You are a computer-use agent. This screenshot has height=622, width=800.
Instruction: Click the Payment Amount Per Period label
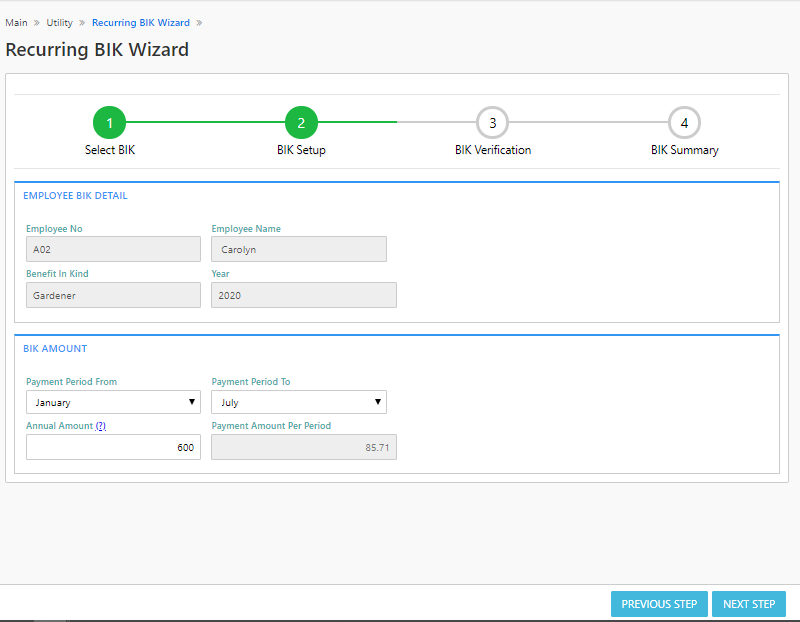click(271, 426)
